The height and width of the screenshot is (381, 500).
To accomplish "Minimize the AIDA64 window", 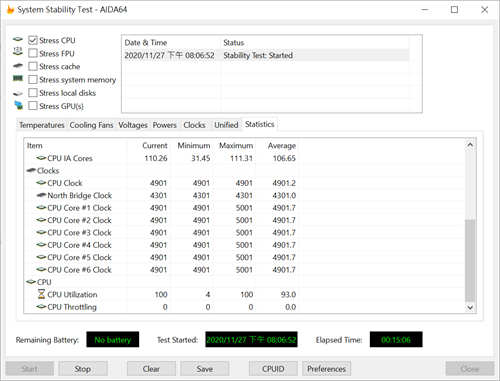I will tap(425, 10).
